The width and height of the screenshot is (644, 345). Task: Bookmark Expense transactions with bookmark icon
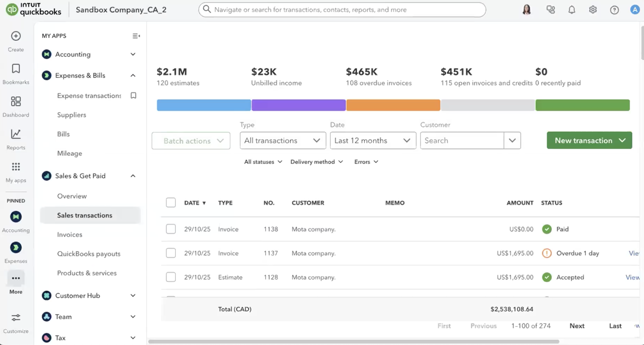[133, 95]
